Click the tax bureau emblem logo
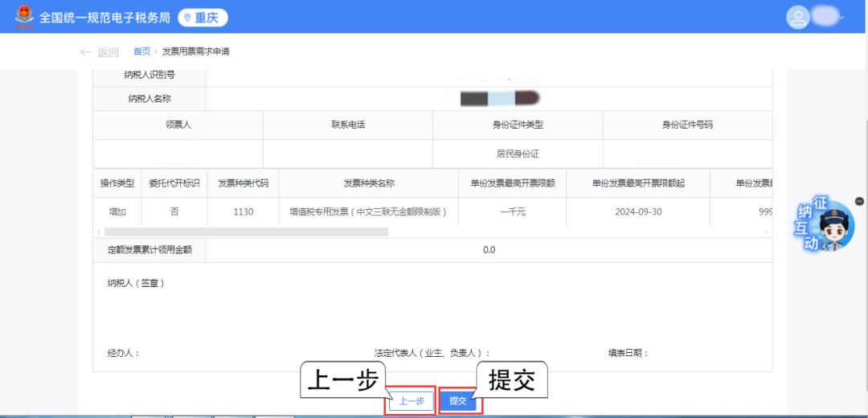The height and width of the screenshot is (418, 868). 24,16
